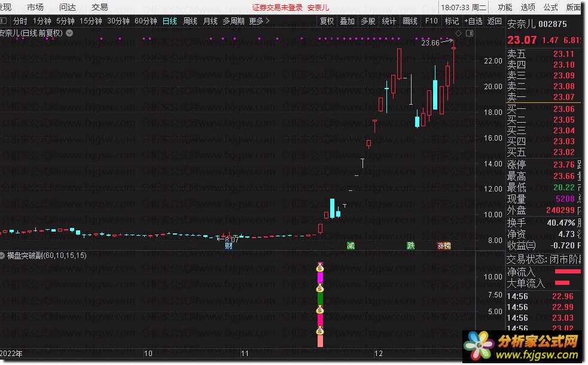Viewport: 588px width, 365px height.
Task: Add stock with +自选 button
Action: click(x=473, y=21)
